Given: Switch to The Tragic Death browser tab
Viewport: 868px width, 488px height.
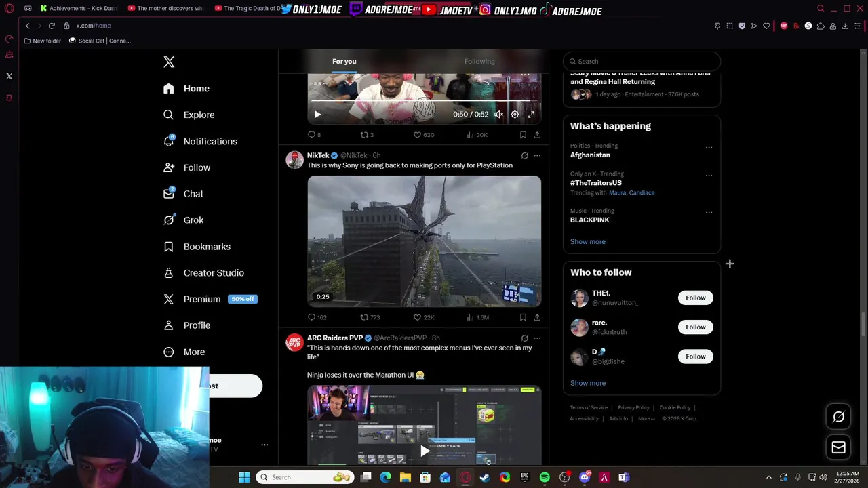Looking at the screenshot, I should 248,9.
